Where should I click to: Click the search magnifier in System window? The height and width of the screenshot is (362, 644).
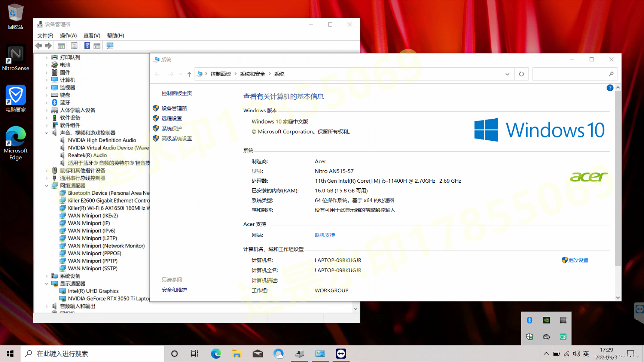tap(611, 74)
